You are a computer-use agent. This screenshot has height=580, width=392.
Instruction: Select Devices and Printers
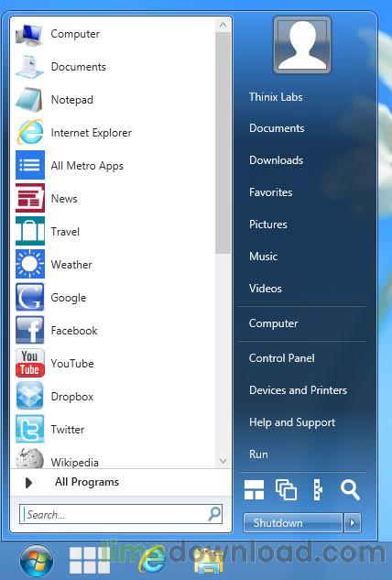[x=298, y=390]
